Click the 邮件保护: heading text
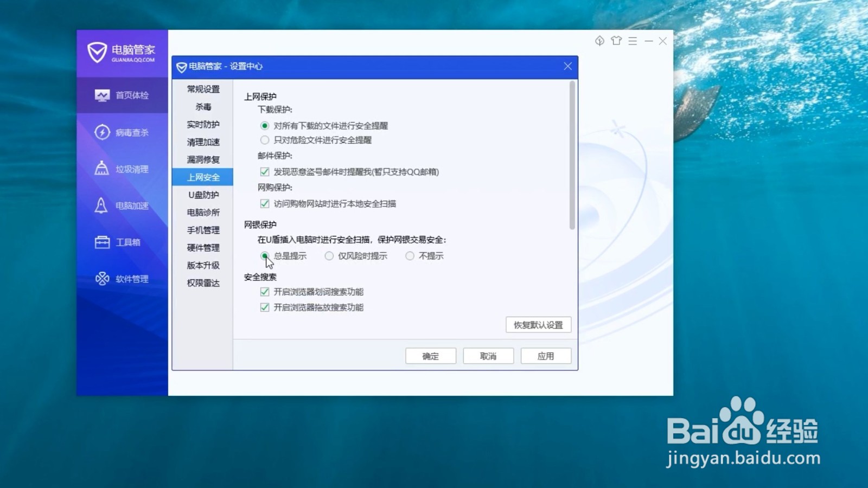868x488 pixels. 275,156
